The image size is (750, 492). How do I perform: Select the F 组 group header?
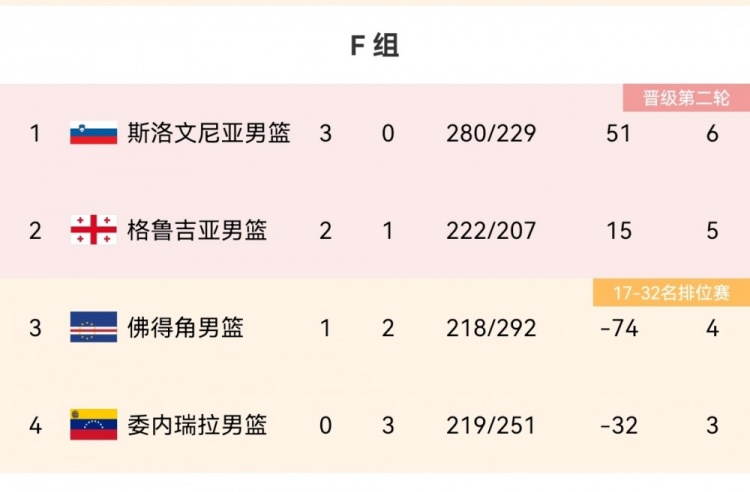point(375,46)
